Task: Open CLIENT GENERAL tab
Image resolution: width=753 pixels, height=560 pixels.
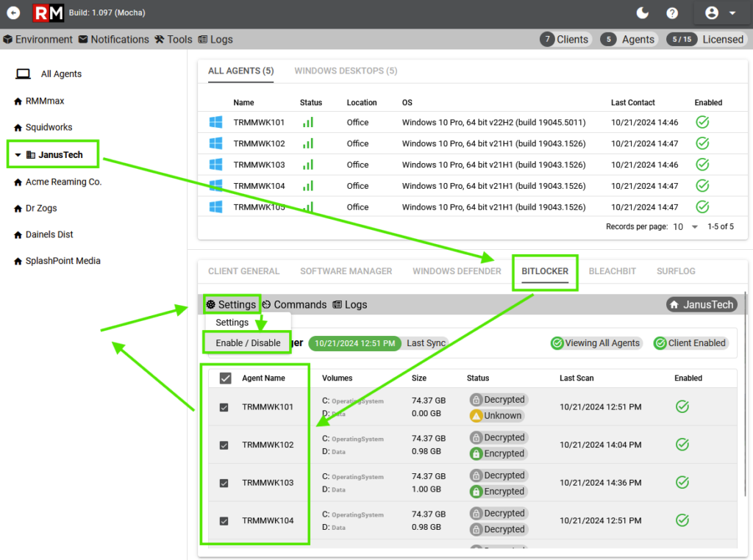Action: (x=243, y=271)
